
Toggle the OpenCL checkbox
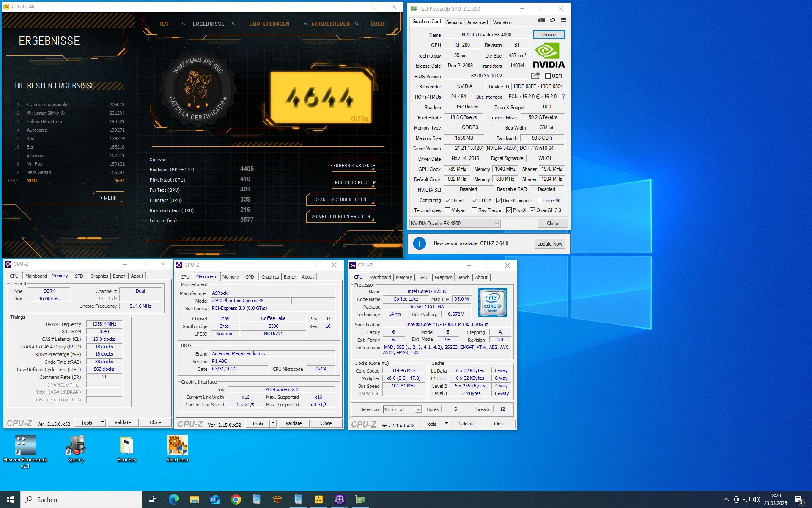pyautogui.click(x=447, y=201)
